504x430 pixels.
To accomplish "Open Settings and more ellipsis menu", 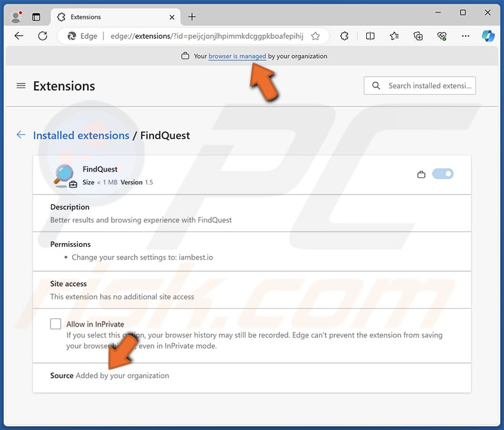I will coord(466,36).
